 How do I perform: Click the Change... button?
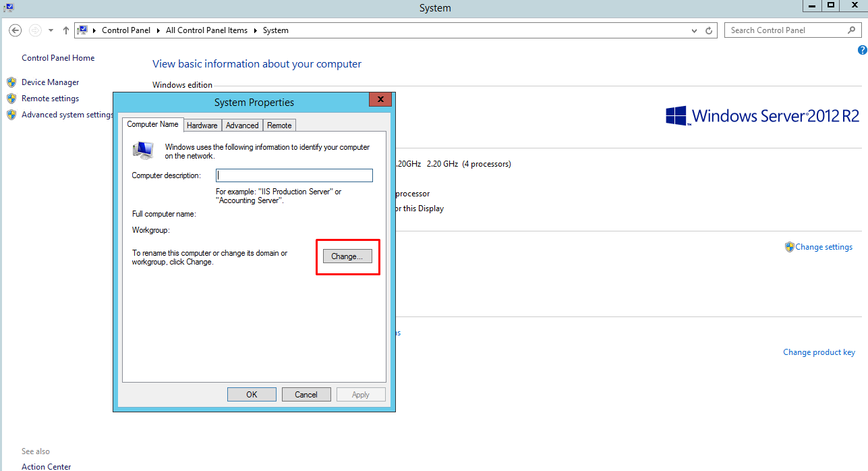347,256
